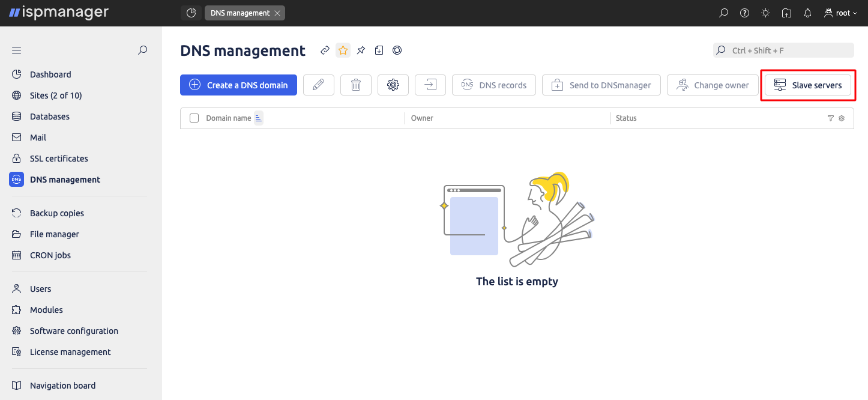
Task: Open Modules section
Action: click(46, 310)
